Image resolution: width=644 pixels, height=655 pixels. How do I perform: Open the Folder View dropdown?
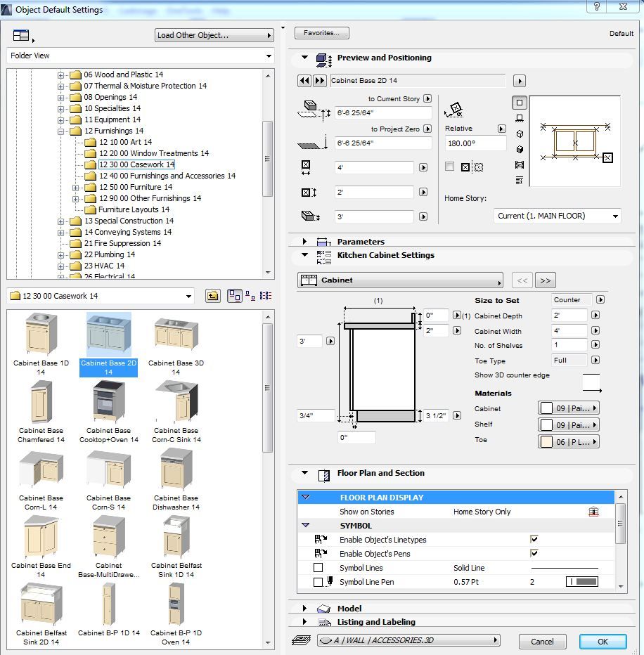[x=141, y=56]
